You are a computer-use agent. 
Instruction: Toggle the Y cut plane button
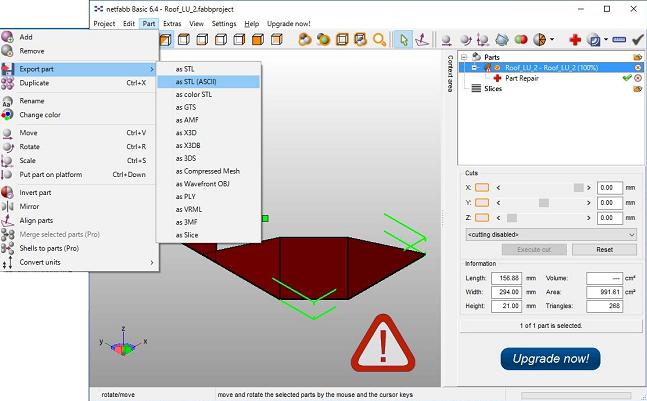[x=482, y=202]
